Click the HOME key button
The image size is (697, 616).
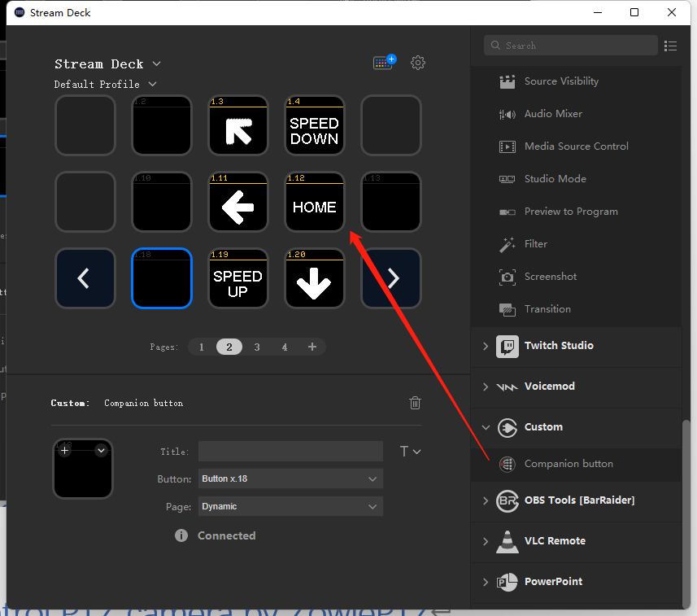[315, 202]
